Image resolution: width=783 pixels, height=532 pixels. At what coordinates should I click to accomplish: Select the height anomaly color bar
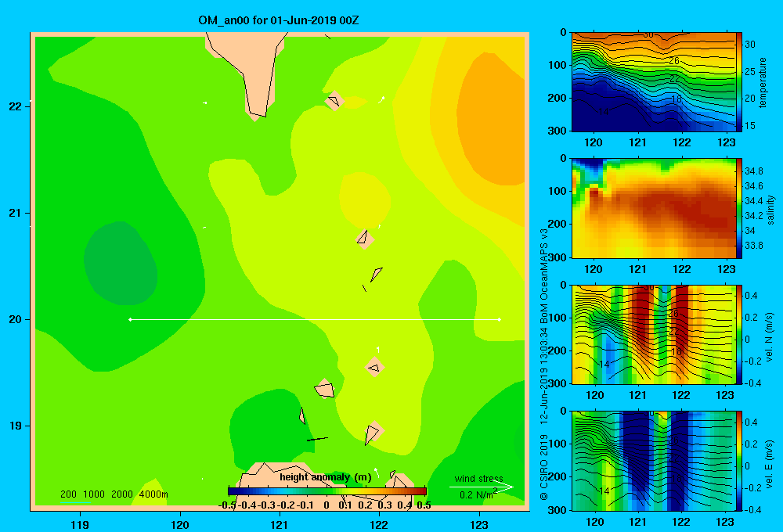[x=327, y=491]
